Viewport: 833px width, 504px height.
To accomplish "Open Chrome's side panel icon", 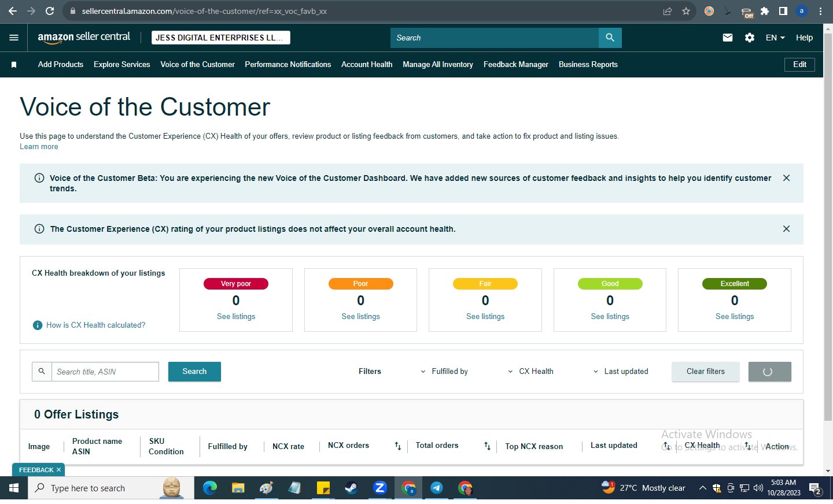I will pos(783,11).
